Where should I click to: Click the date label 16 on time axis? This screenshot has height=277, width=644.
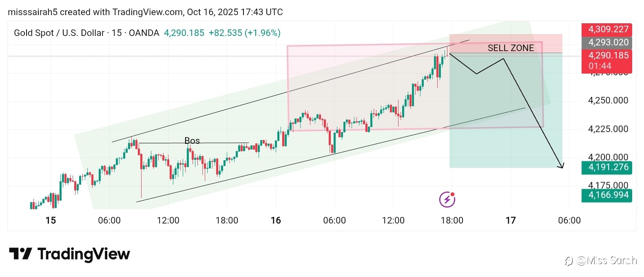click(276, 221)
